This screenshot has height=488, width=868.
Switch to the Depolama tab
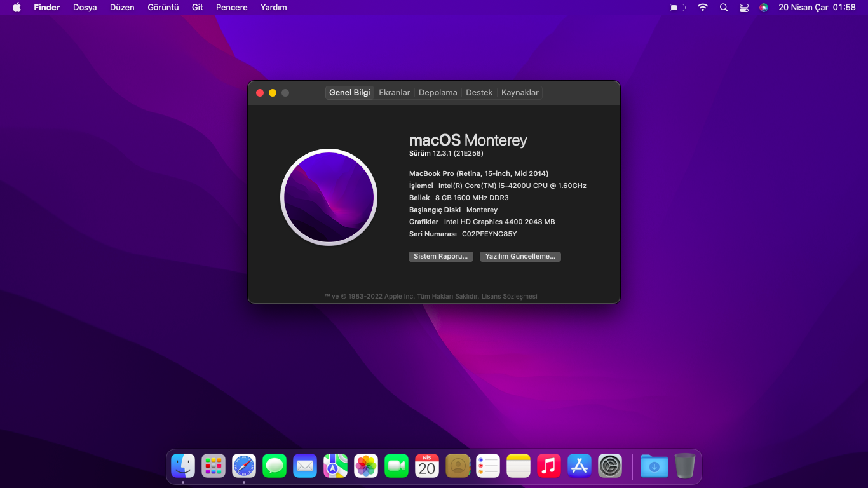click(438, 93)
